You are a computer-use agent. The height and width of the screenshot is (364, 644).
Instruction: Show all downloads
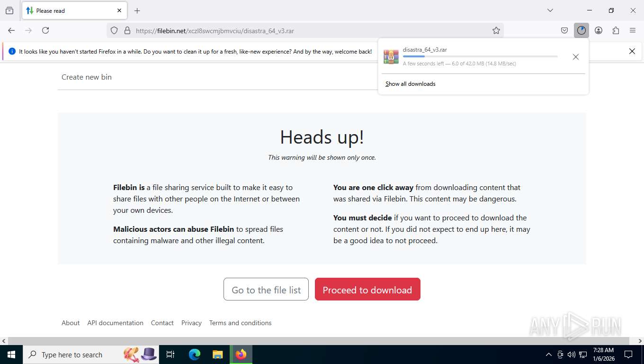pos(411,84)
